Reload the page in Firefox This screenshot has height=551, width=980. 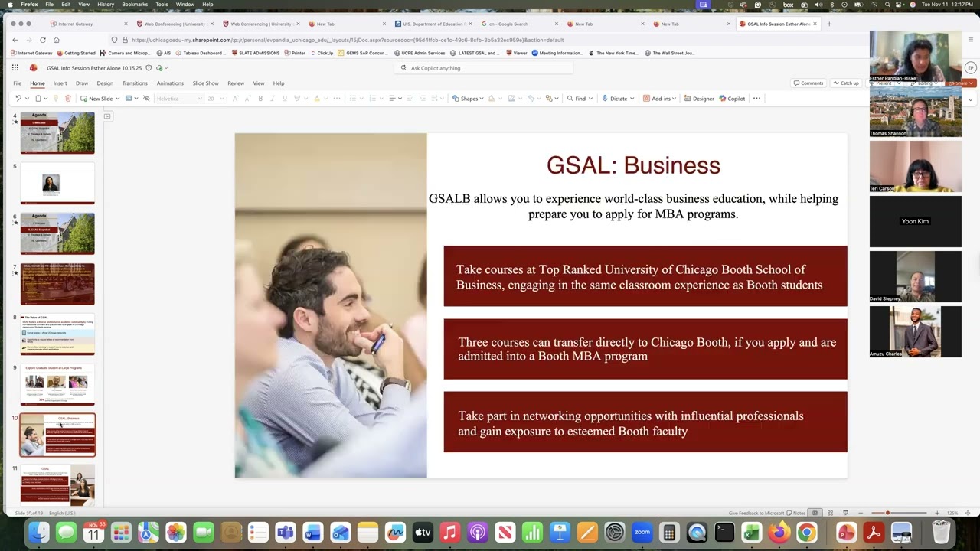pyautogui.click(x=43, y=40)
